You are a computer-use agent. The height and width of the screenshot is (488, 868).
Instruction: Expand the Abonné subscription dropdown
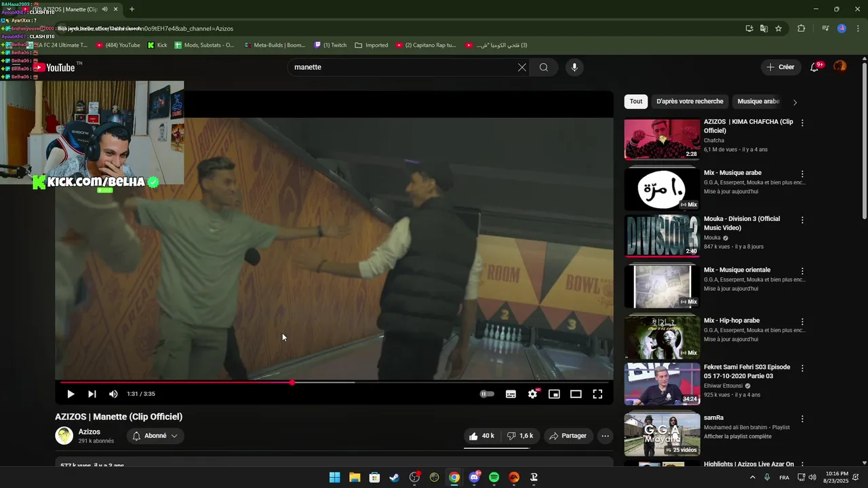tap(155, 436)
